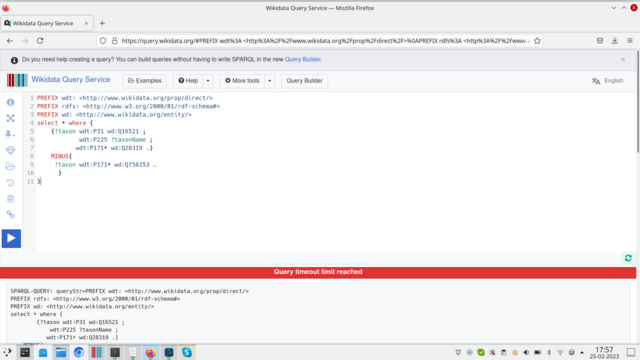Screen dimensions: 640x360
Task: Open the file manager from the taskbar
Action: click(61, 352)
